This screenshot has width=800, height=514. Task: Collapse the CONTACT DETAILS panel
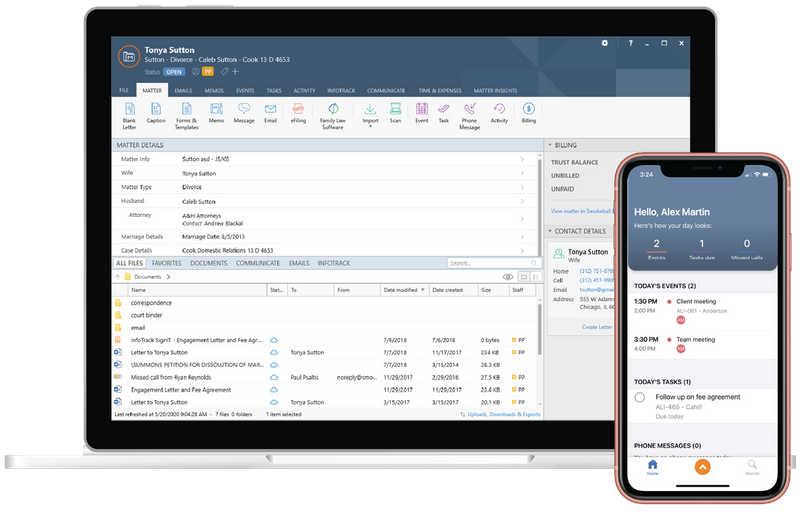coord(550,231)
